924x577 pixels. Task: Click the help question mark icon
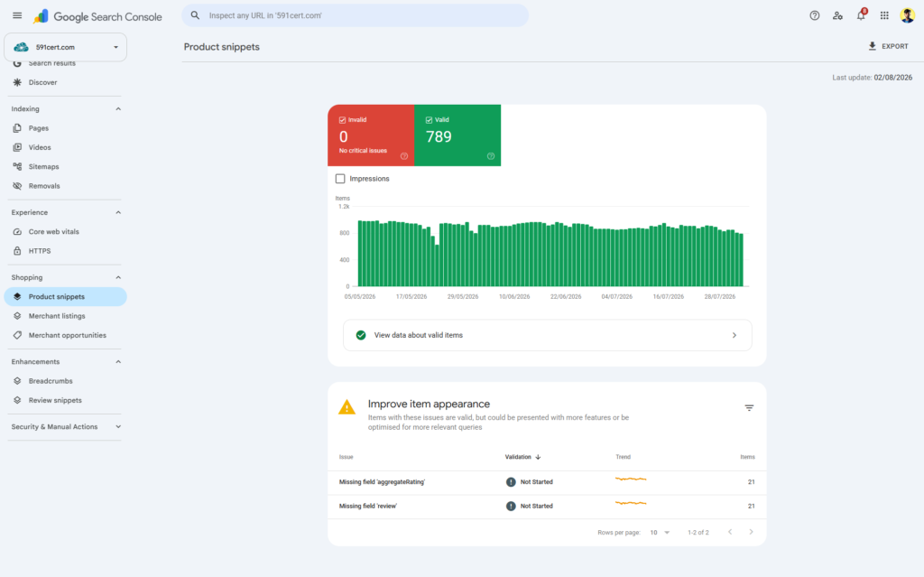pos(815,16)
